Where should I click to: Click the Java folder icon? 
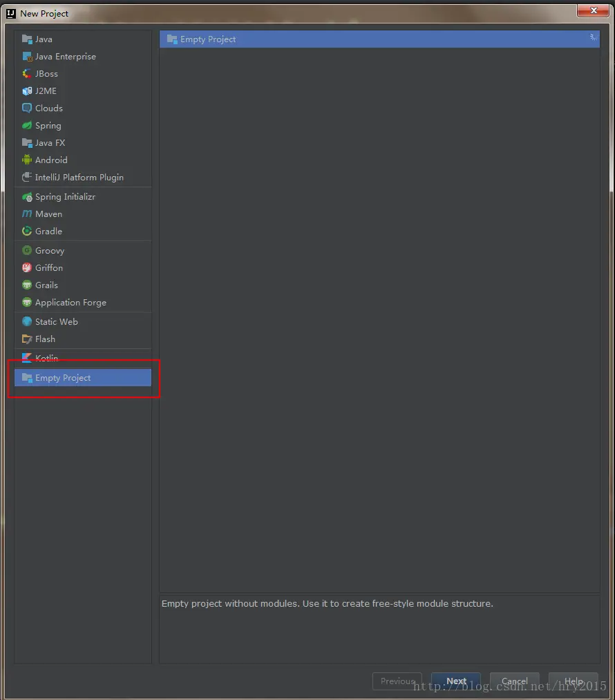pyautogui.click(x=27, y=39)
